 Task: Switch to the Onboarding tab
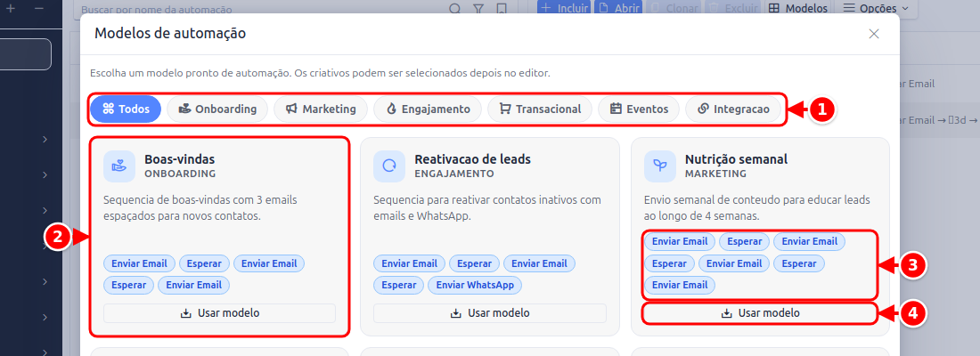(x=217, y=109)
